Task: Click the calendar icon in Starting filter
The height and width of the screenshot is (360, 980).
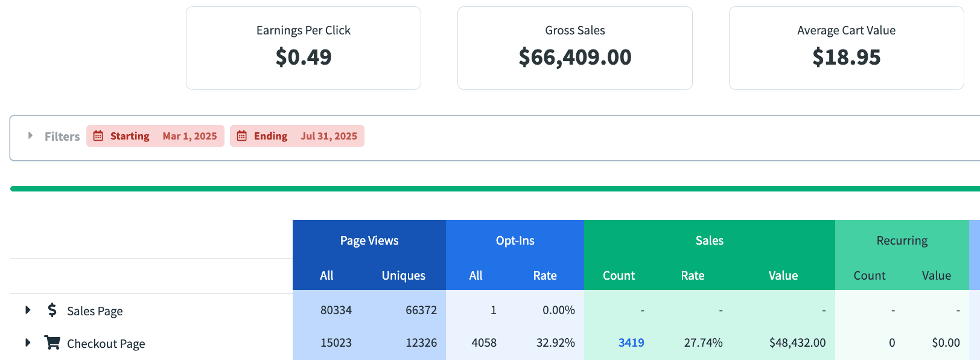Action: point(98,136)
